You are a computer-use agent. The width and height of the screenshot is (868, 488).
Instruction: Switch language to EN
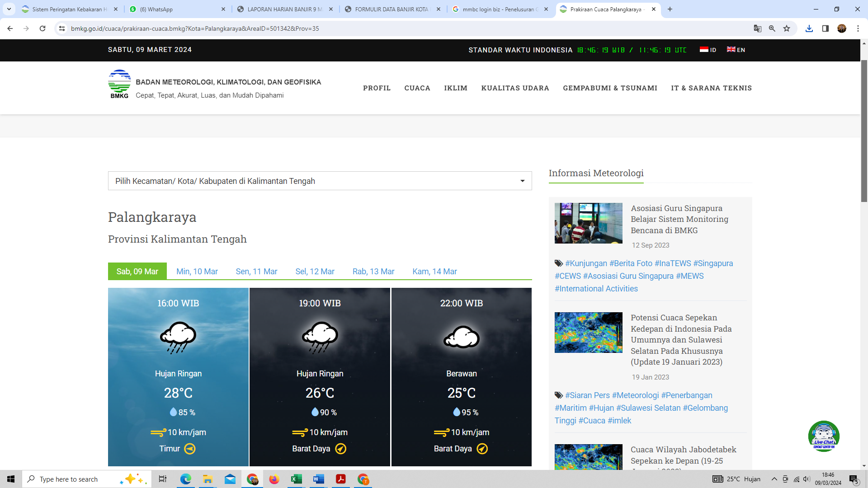click(736, 50)
